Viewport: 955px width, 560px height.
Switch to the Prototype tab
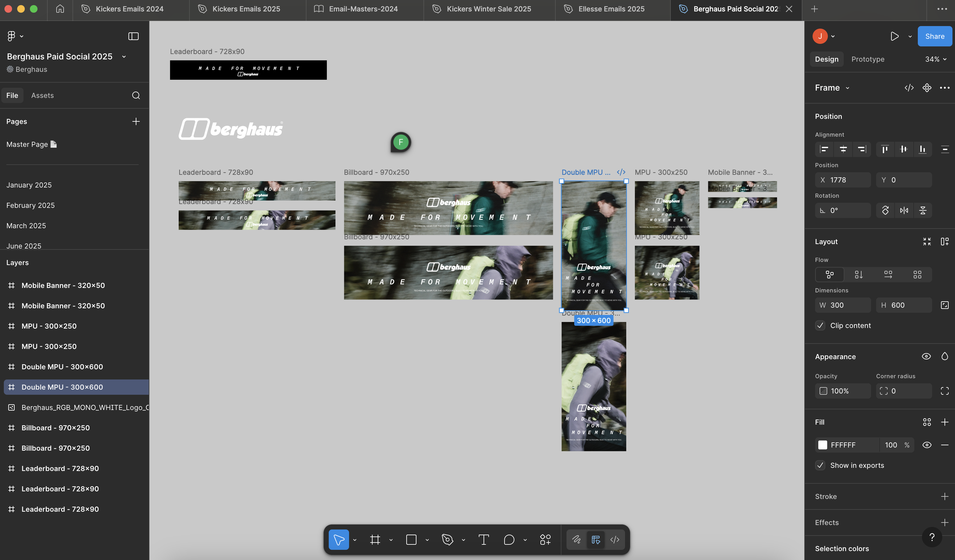point(868,59)
